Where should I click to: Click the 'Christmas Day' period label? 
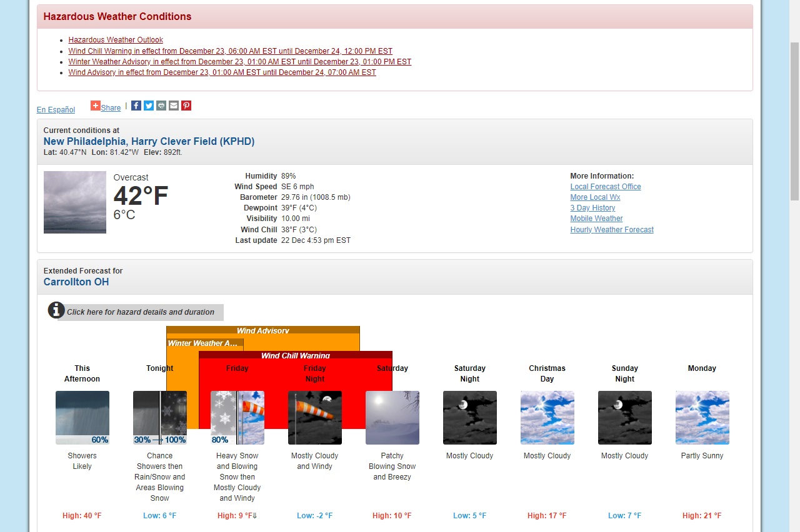(547, 373)
